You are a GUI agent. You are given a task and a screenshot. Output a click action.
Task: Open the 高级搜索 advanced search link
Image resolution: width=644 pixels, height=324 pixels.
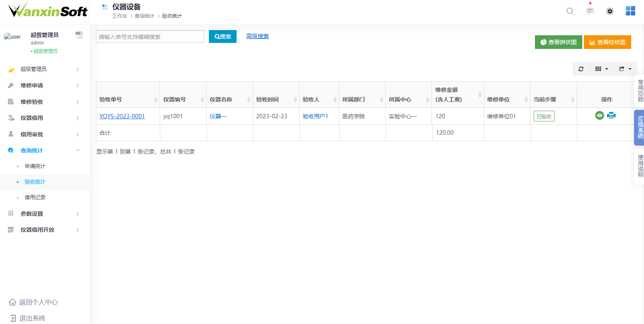[x=257, y=36]
